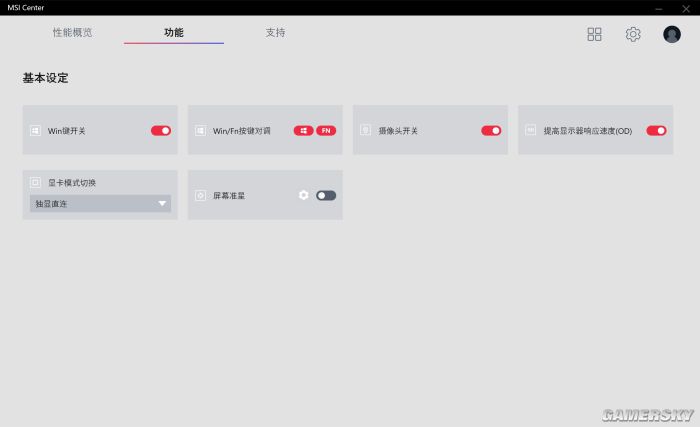The width and height of the screenshot is (700, 427).
Task: Click the 摄像头开关 camera icon
Action: click(x=366, y=130)
